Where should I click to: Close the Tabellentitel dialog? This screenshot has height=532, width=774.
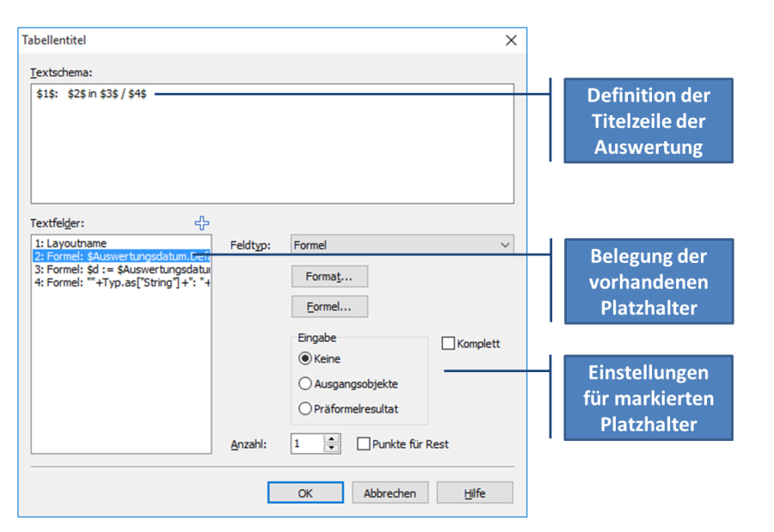pyautogui.click(x=511, y=40)
